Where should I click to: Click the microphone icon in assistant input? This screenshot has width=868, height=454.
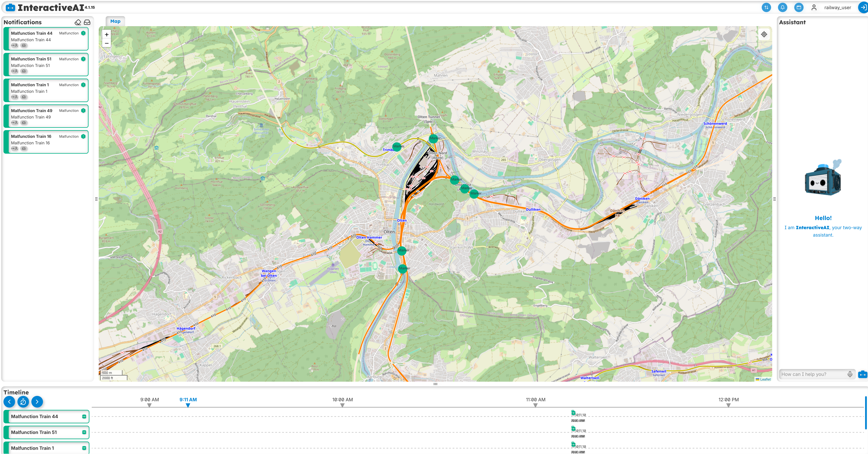850,374
